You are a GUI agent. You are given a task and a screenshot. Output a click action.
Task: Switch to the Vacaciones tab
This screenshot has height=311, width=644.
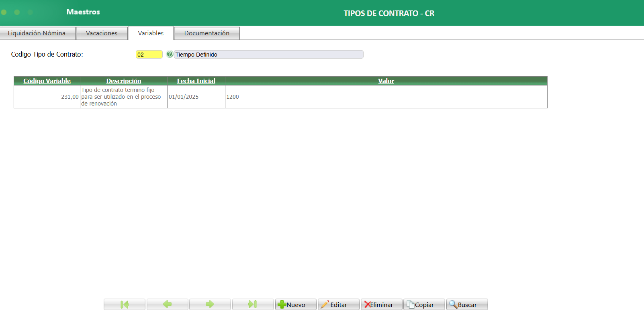[x=102, y=33]
